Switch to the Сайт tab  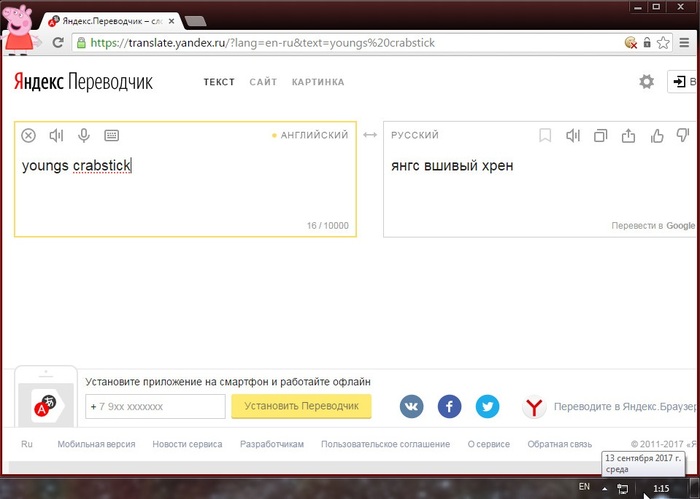point(263,82)
